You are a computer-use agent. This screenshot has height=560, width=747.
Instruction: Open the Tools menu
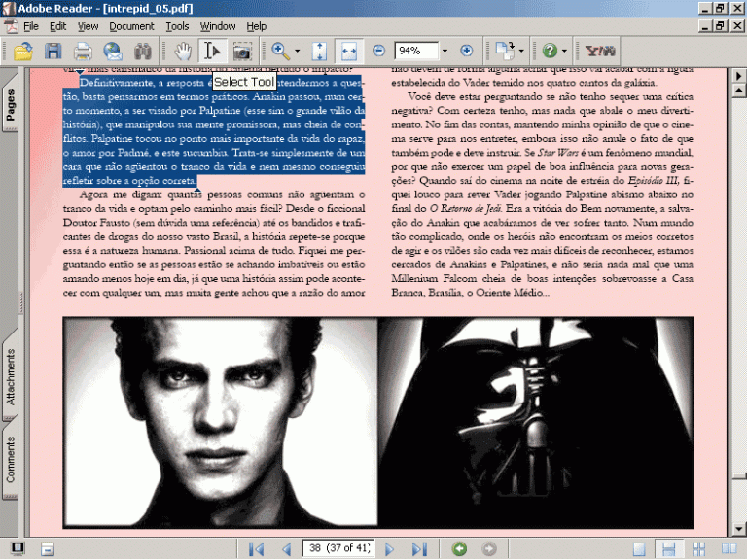point(177,26)
